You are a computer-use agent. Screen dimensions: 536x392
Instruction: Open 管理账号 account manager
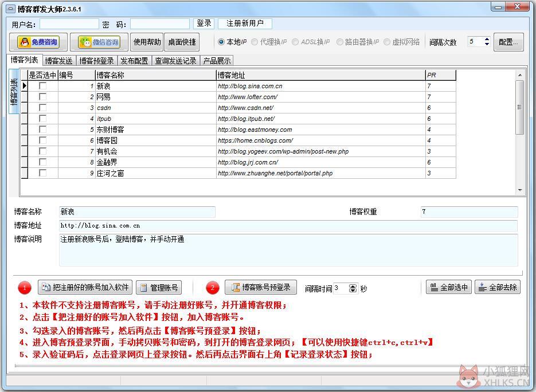[159, 288]
